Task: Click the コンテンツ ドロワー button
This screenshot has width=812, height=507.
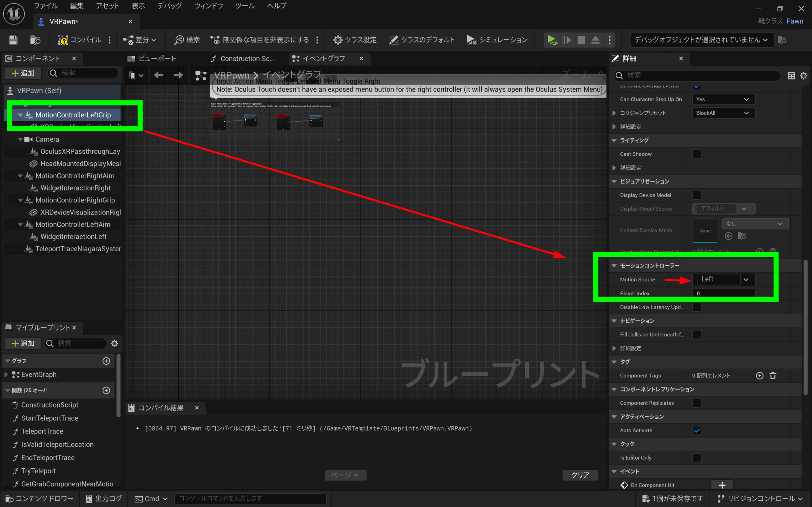Action: [x=40, y=499]
